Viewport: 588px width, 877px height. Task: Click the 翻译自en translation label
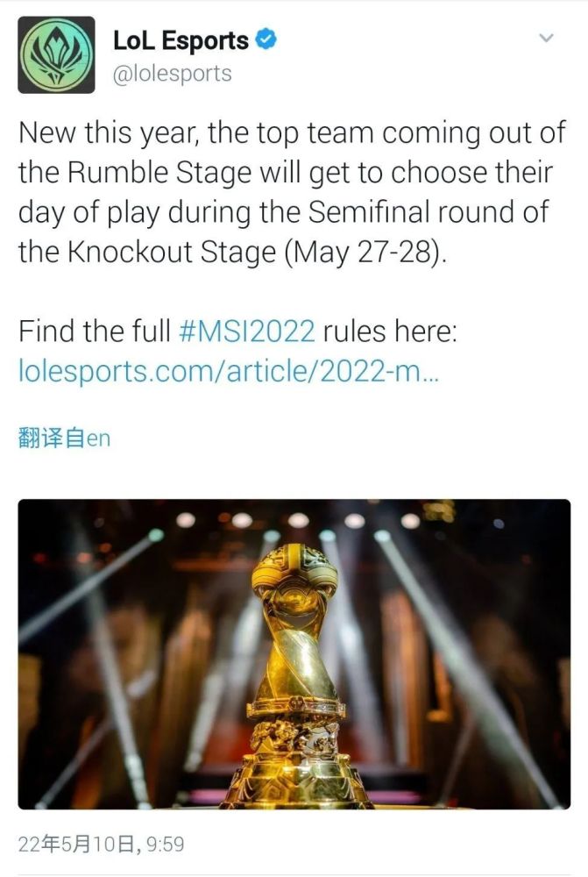click(x=64, y=438)
